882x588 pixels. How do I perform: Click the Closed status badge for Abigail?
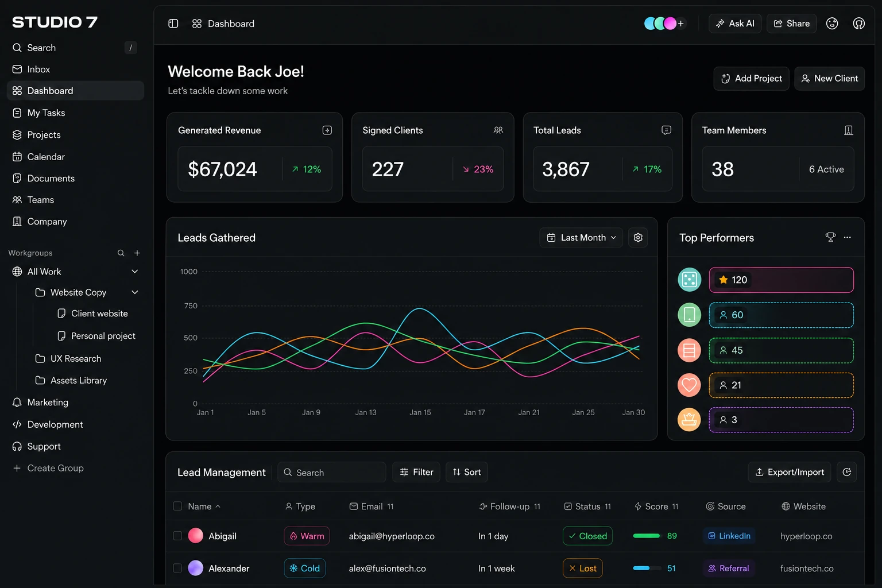point(587,536)
